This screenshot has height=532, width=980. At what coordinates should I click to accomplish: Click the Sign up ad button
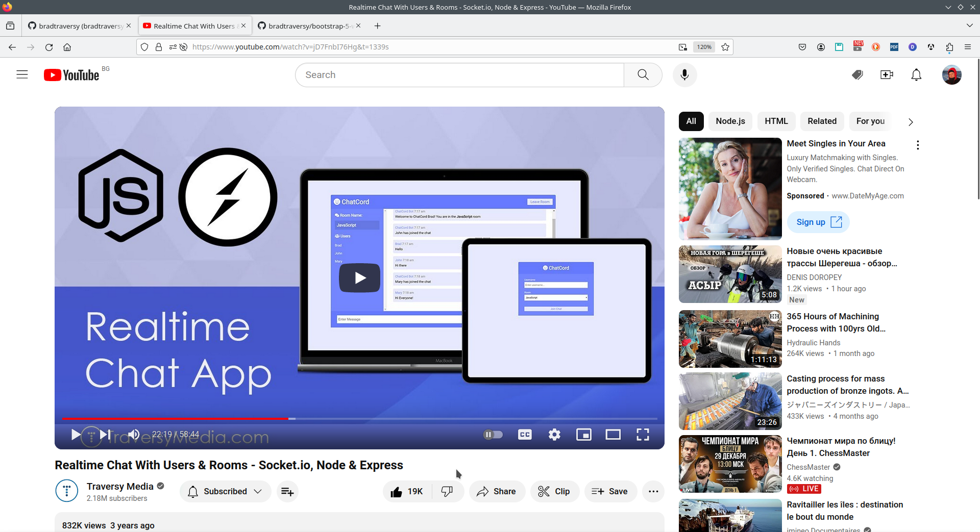point(819,222)
